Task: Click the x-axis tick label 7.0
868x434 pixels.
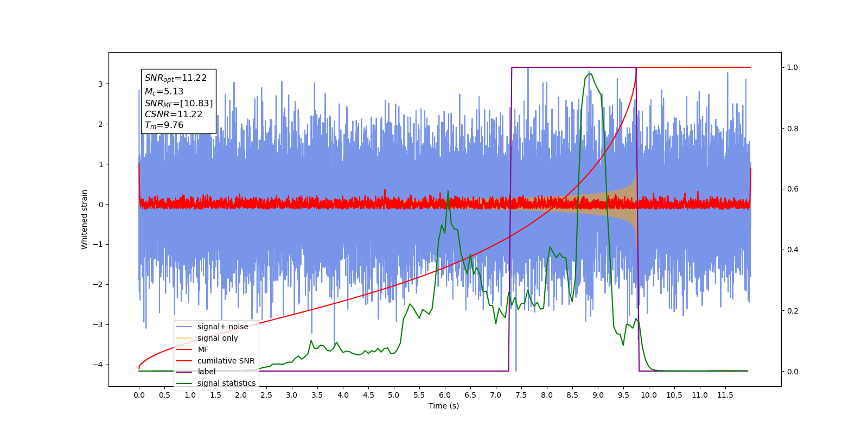Action: (496, 395)
